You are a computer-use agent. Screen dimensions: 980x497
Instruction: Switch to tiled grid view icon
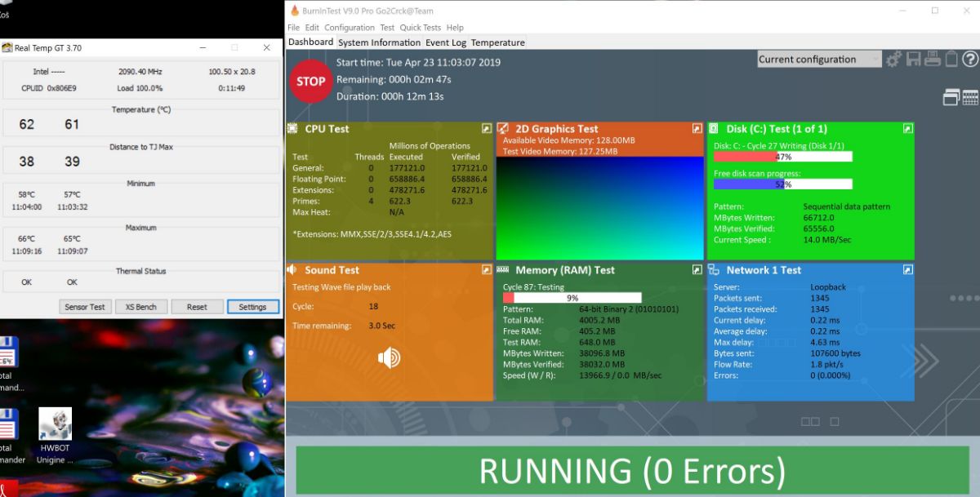970,98
